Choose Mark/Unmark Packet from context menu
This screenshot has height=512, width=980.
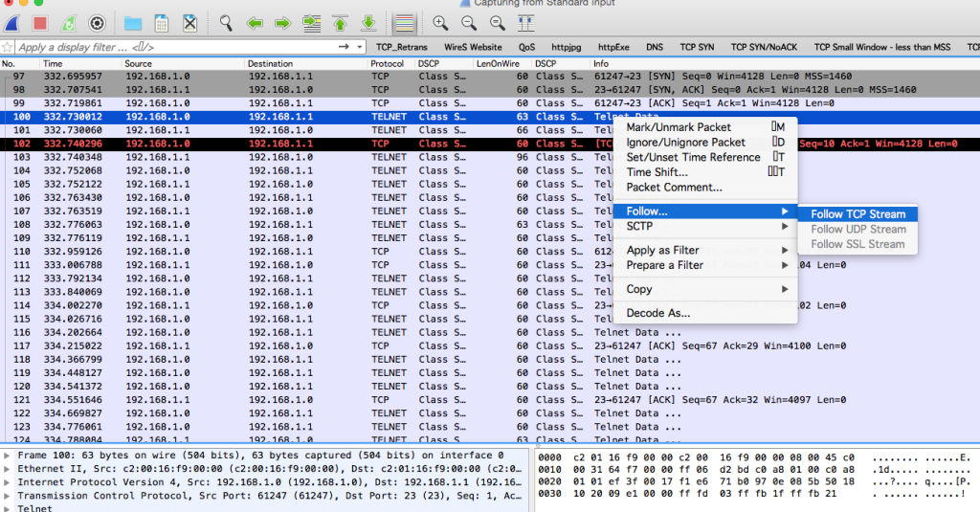click(x=705, y=127)
